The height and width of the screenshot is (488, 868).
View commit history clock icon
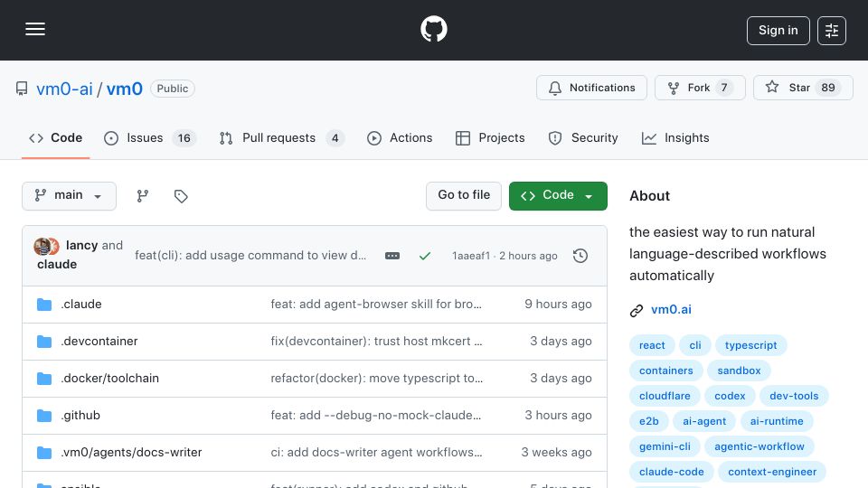[x=580, y=256]
